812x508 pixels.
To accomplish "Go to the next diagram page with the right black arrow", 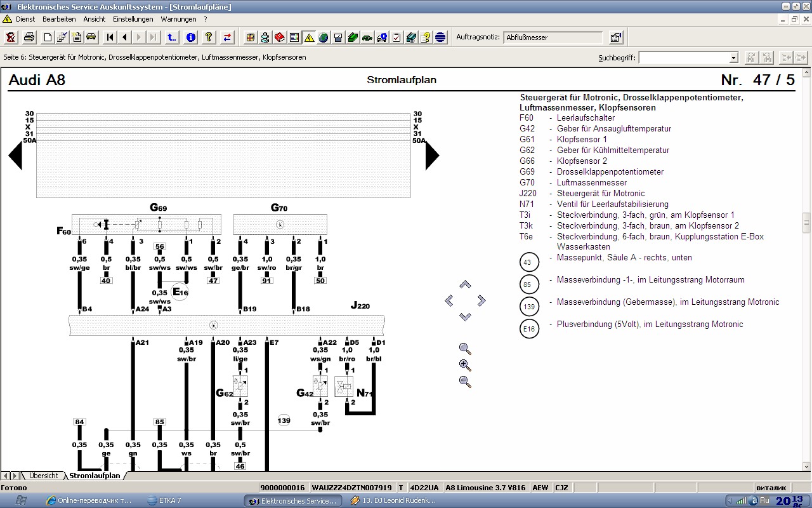I will click(x=431, y=156).
